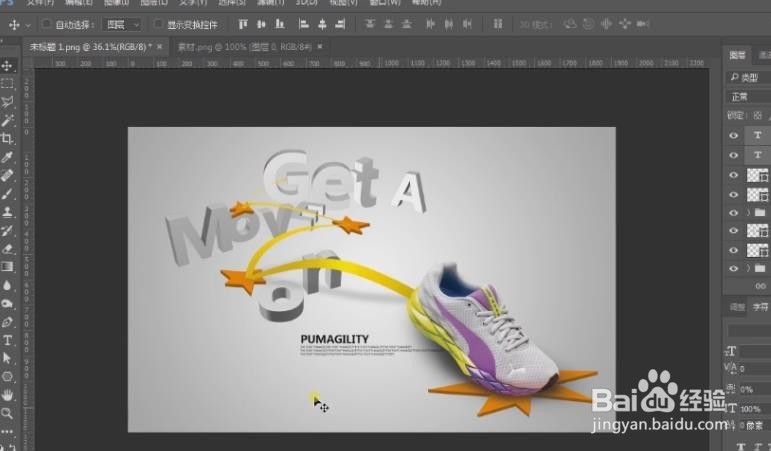This screenshot has width=771, height=451.
Task: Select the Hand tool
Action: pos(7,395)
